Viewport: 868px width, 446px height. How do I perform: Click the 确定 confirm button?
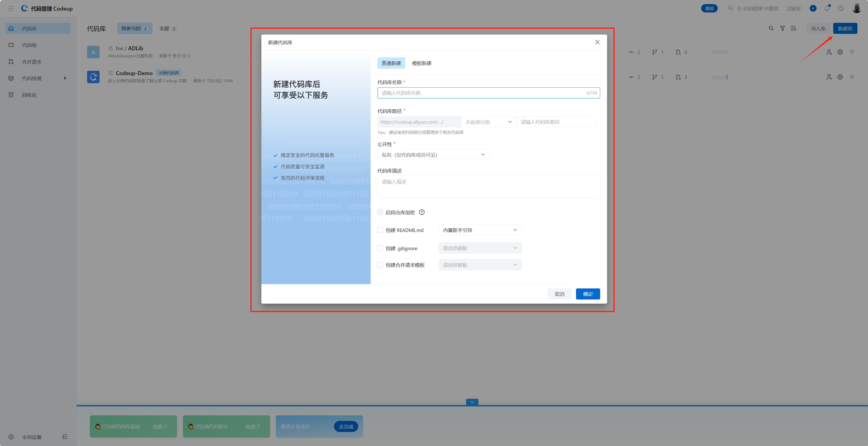[588, 294]
